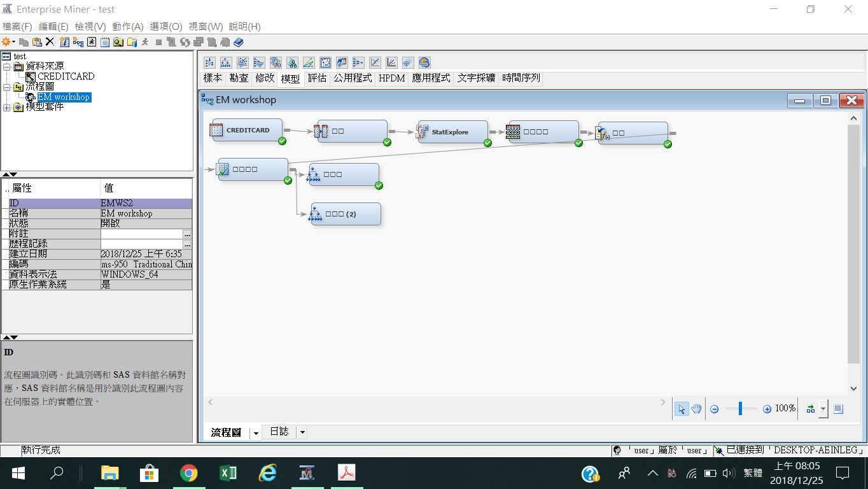Pick the Gradient Boosting node icon
Viewport: 868px width, 489px height.
(x=291, y=62)
